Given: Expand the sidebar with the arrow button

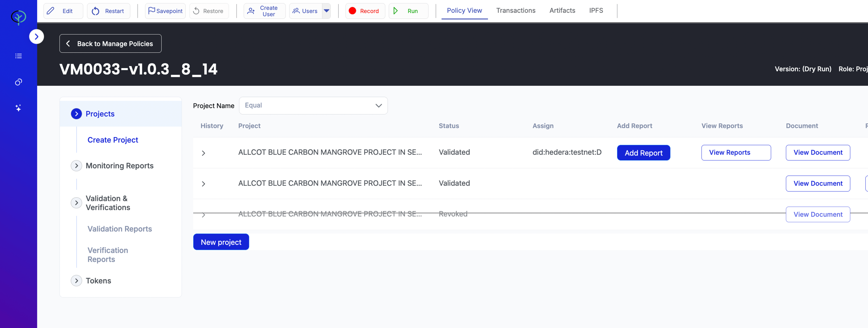Looking at the screenshot, I should (x=37, y=37).
